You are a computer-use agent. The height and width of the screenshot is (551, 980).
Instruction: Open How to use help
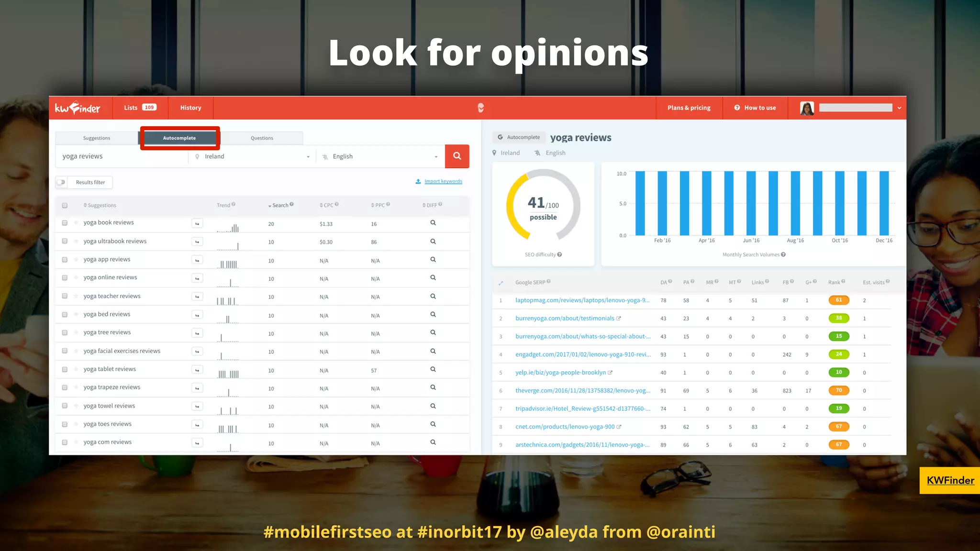point(755,108)
